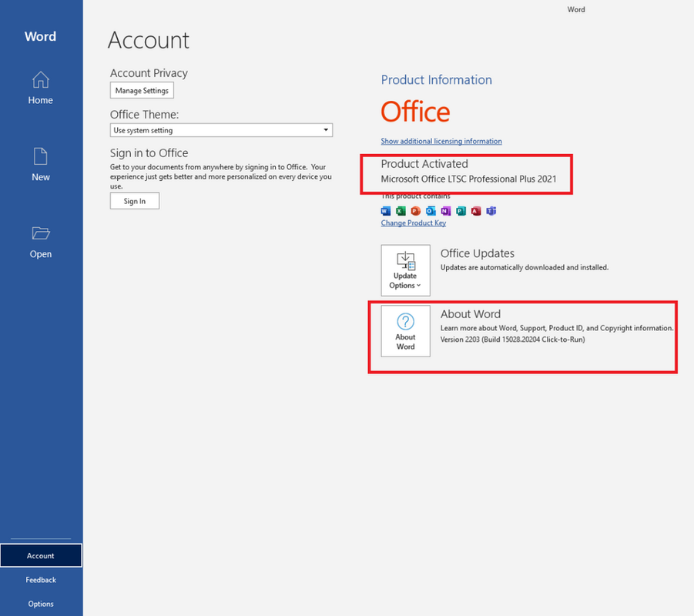Viewport: 694px width, 616px height.
Task: Click the Publisher icon under product contents
Action: 461,211
